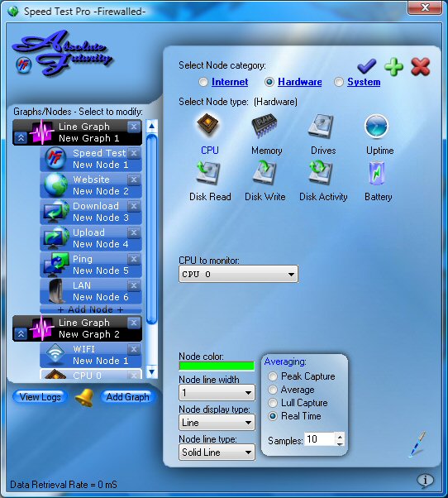Select the System node category radio
This screenshot has height=498, width=448.
pyautogui.click(x=339, y=82)
